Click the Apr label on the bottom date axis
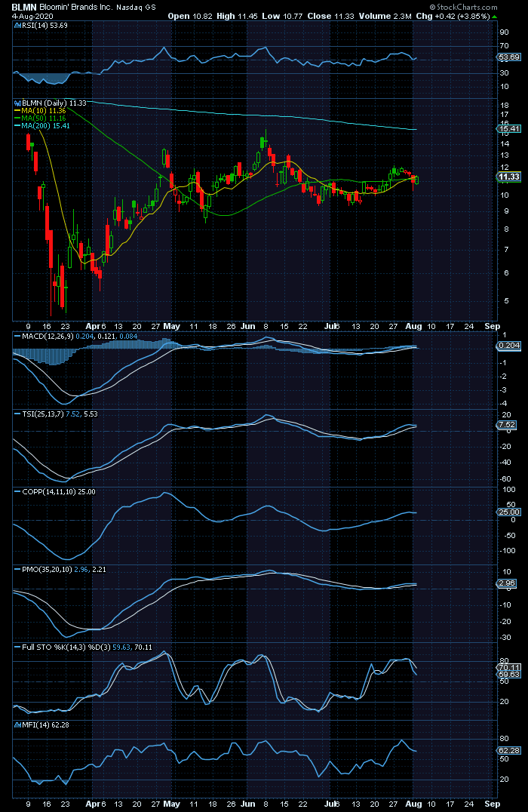528x812 pixels. [93, 804]
